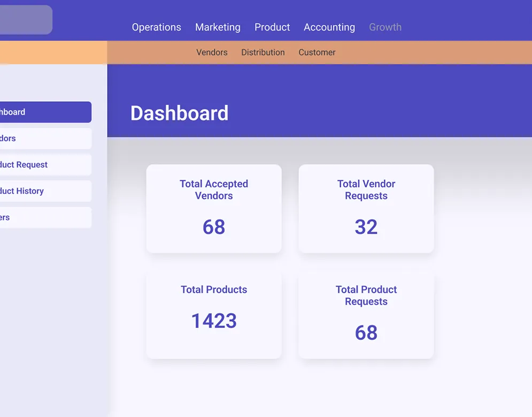Open Product History in sidebar

coord(45,191)
